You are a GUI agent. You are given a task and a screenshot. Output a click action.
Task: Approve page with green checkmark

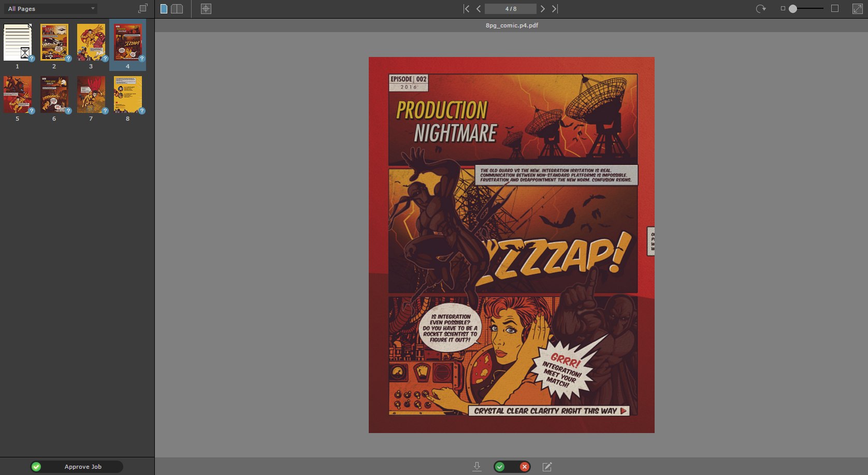tap(500, 467)
